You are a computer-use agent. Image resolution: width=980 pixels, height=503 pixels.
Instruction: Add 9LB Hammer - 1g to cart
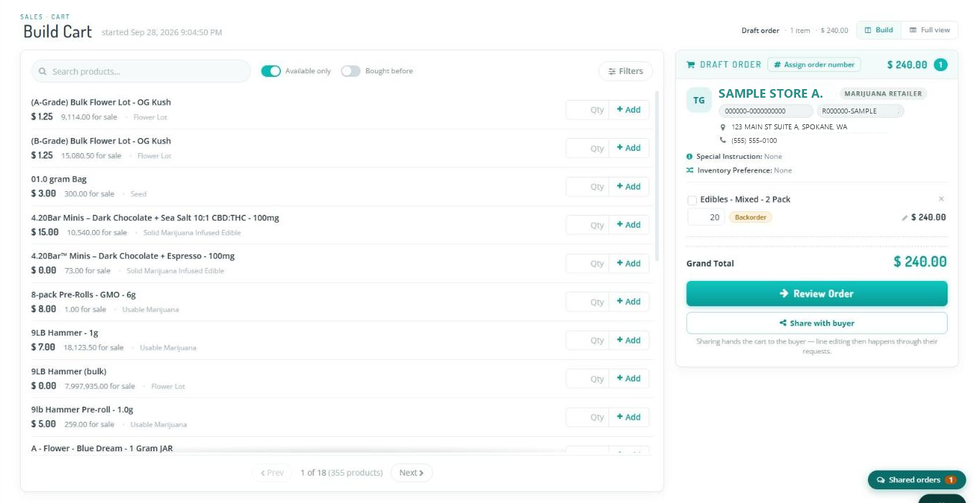(x=629, y=341)
